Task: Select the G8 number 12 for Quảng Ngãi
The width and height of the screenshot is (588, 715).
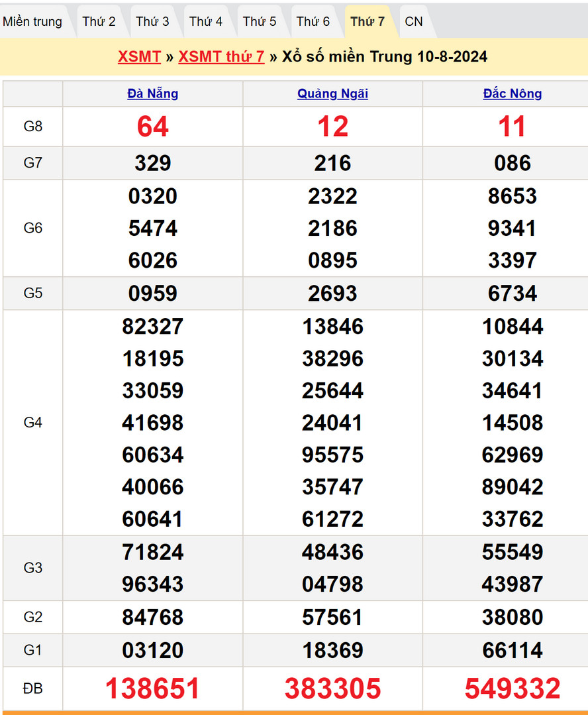Action: tap(332, 127)
